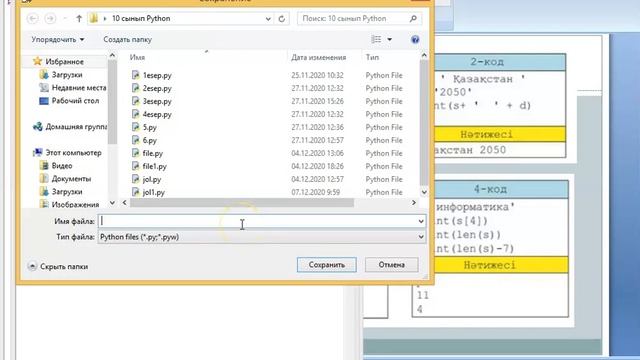Viewport: 640px width, 360px height.
Task: Sort by Тип column header
Action: pyautogui.click(x=372, y=58)
